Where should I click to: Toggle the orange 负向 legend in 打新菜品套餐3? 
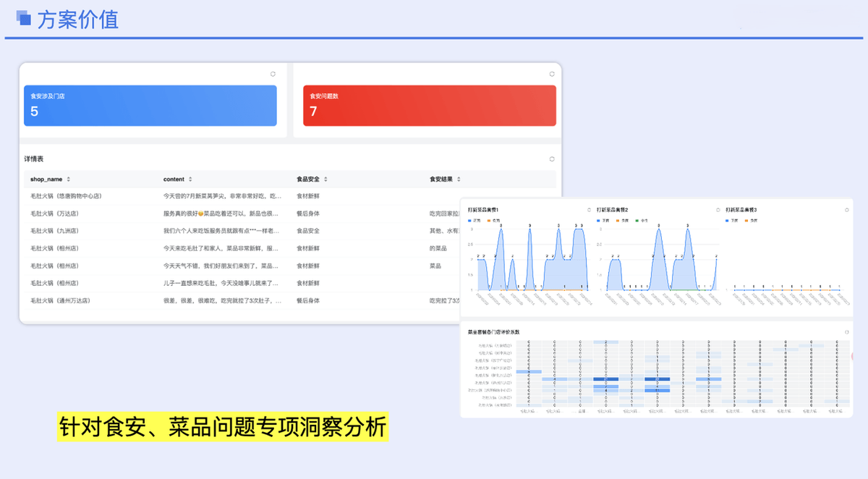tap(750, 220)
